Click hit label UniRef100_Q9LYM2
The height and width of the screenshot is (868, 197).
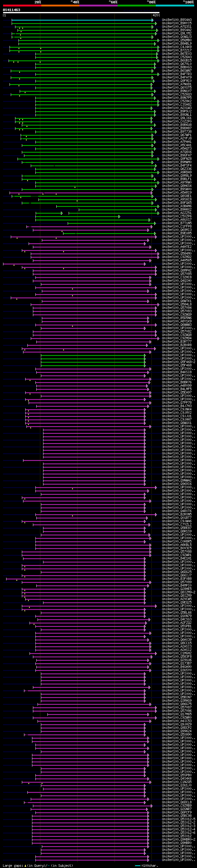[x=177, y=33]
